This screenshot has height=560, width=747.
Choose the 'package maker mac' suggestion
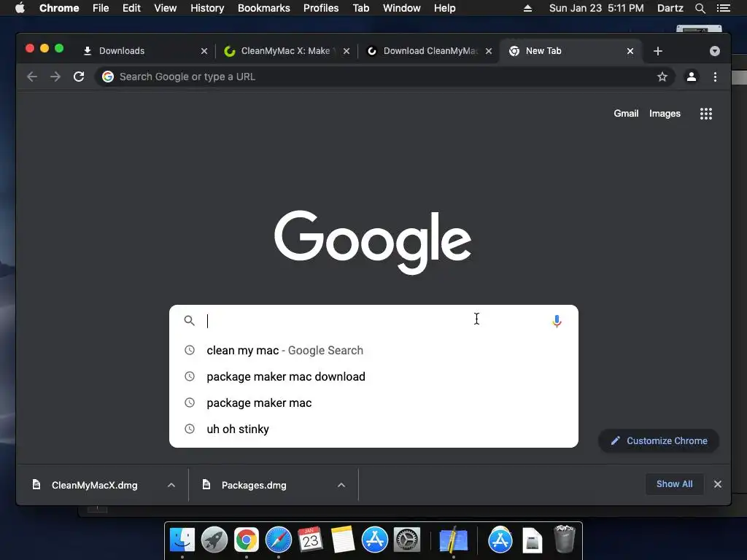coord(373,402)
